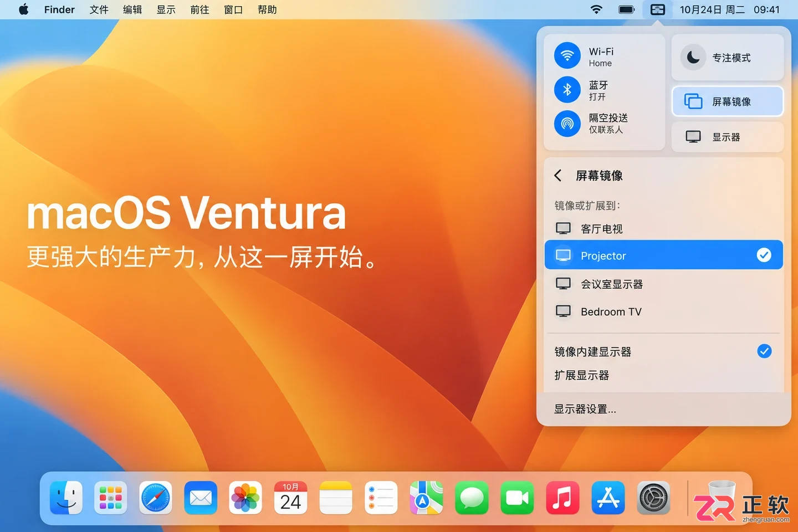The height and width of the screenshot is (532, 798).
Task: Open Mail from the Dock
Action: pyautogui.click(x=201, y=498)
